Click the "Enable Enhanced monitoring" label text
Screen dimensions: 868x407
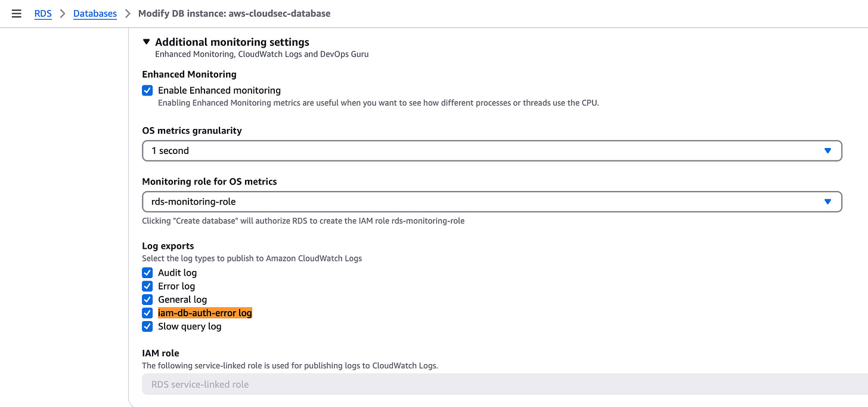tap(219, 91)
